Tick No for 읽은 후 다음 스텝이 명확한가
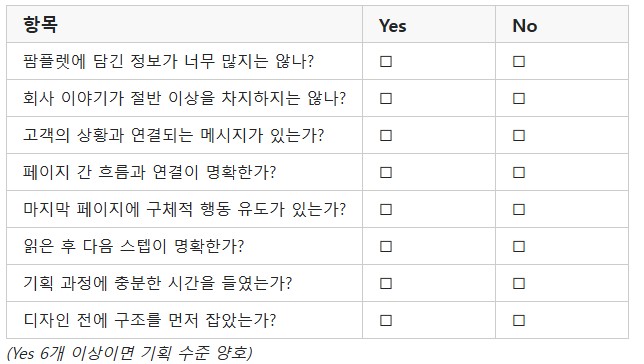 [519, 247]
